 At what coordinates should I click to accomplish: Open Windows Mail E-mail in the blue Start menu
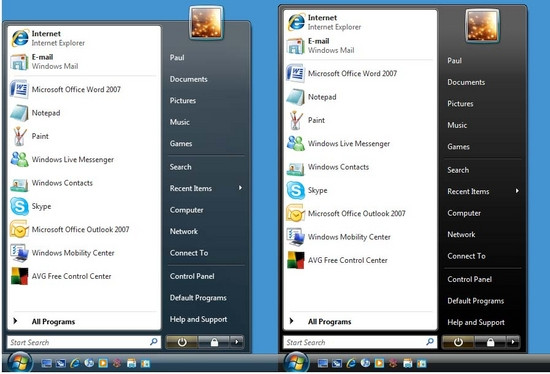[84, 61]
